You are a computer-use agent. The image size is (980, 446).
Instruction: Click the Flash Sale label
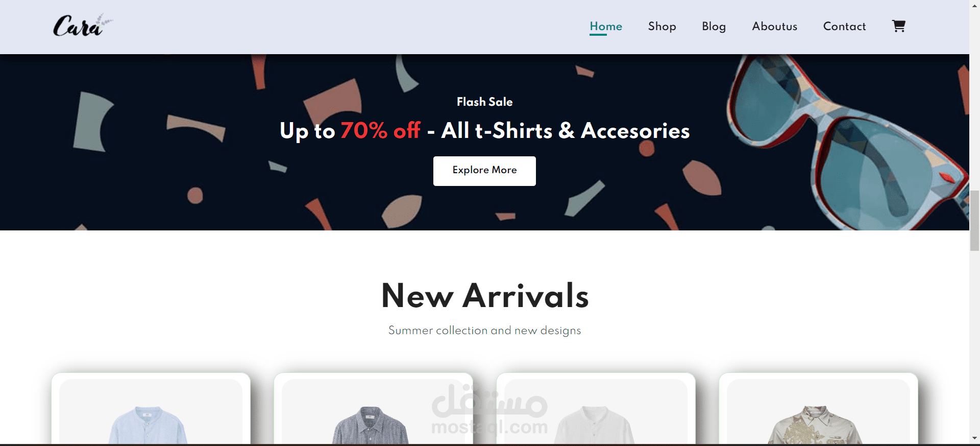484,102
